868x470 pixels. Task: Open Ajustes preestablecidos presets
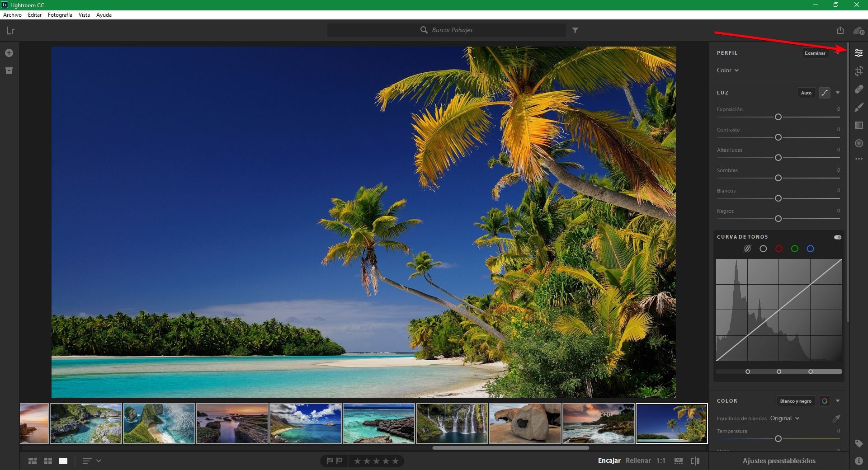[779, 461]
